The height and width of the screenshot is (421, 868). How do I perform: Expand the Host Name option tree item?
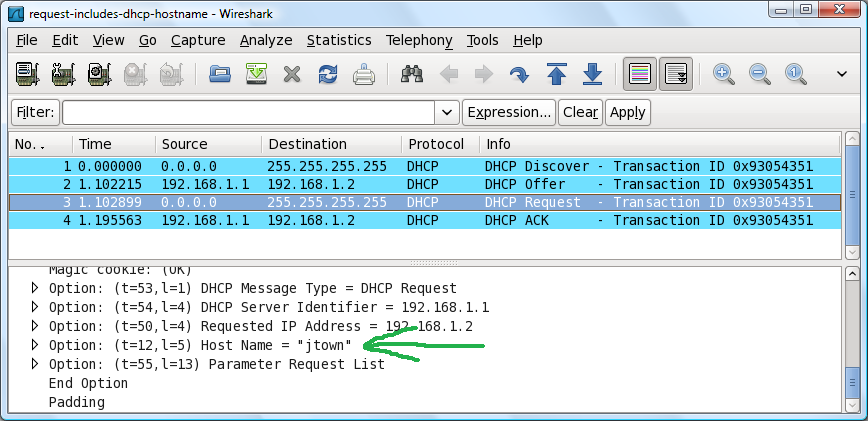(x=36, y=346)
